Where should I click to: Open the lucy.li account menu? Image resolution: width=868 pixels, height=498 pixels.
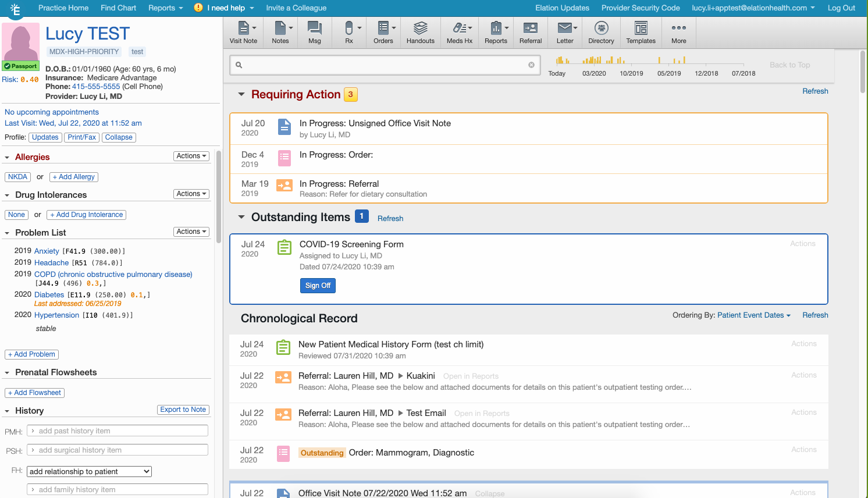pyautogui.click(x=753, y=8)
